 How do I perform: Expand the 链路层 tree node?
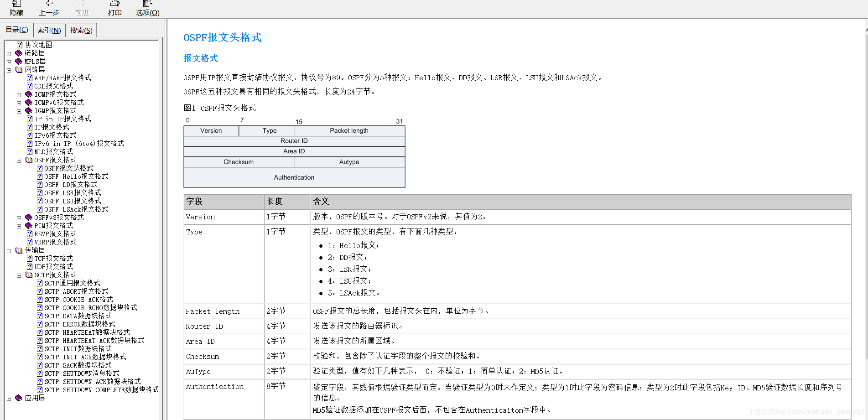[9, 54]
